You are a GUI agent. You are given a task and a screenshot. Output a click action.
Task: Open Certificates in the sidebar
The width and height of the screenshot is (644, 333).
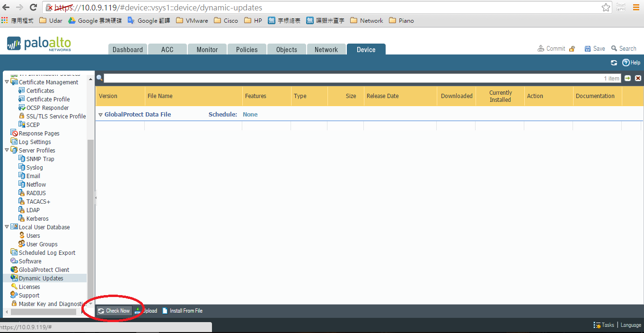[40, 90]
